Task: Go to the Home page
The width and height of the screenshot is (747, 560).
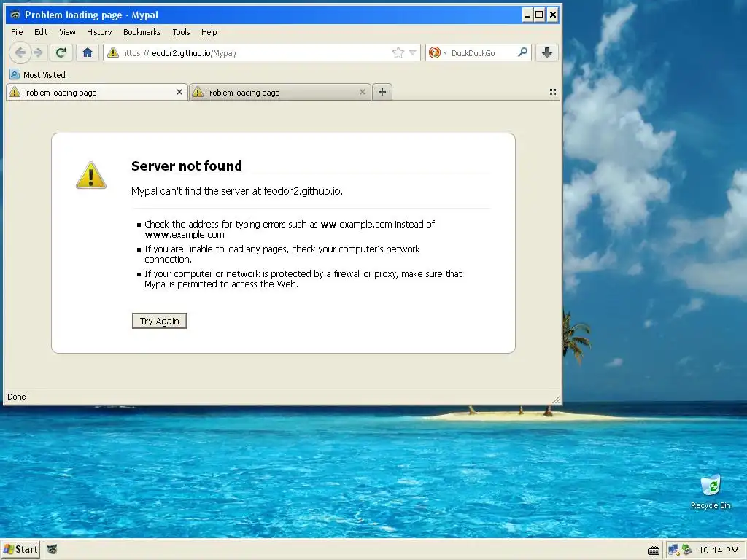Action: click(x=88, y=52)
